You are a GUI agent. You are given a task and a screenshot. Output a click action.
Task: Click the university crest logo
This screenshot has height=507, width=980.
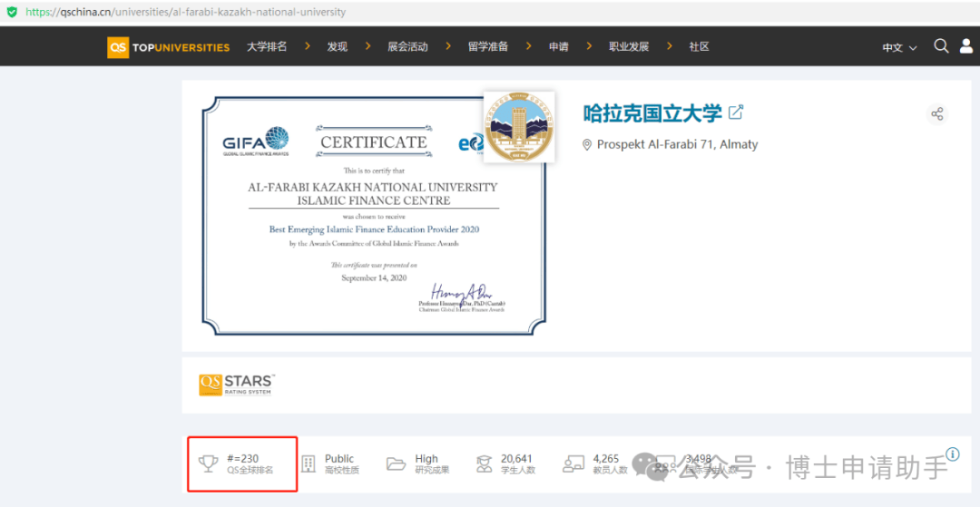point(519,127)
